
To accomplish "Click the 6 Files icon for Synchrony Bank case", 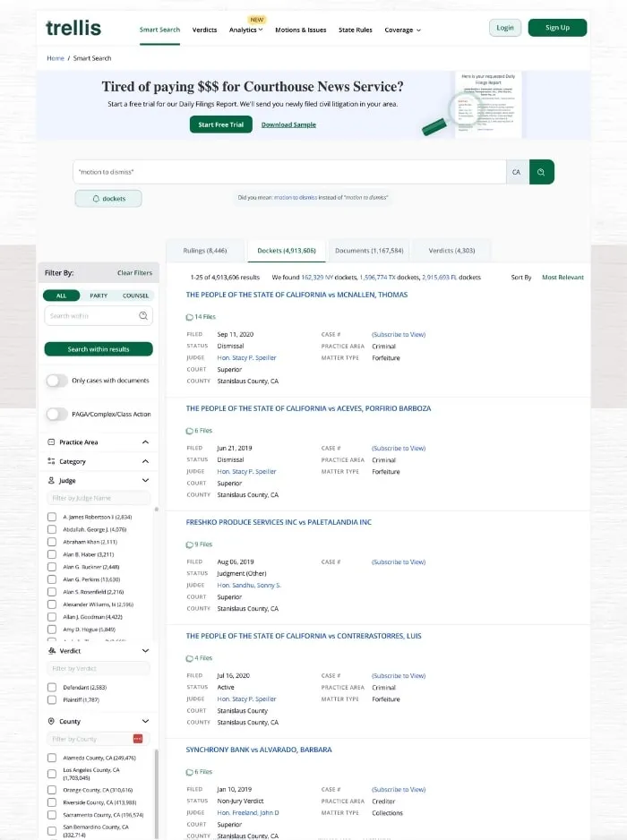I will [x=189, y=772].
